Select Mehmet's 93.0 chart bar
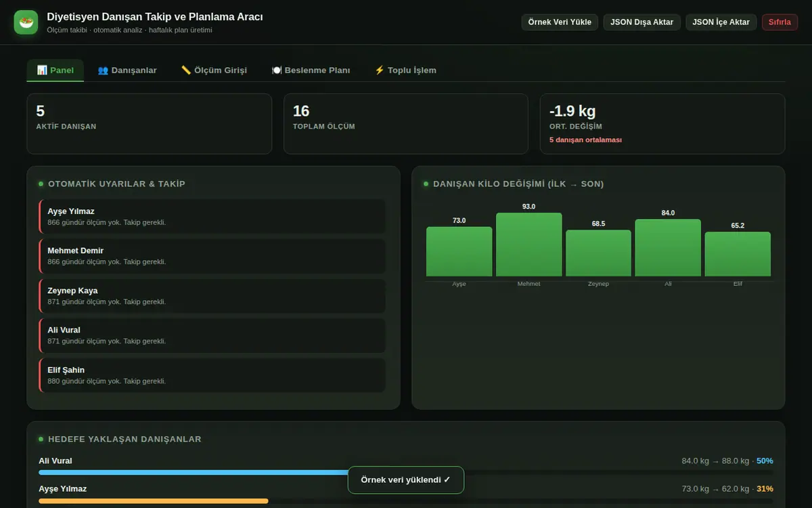Image resolution: width=812 pixels, height=508 pixels. click(528, 245)
